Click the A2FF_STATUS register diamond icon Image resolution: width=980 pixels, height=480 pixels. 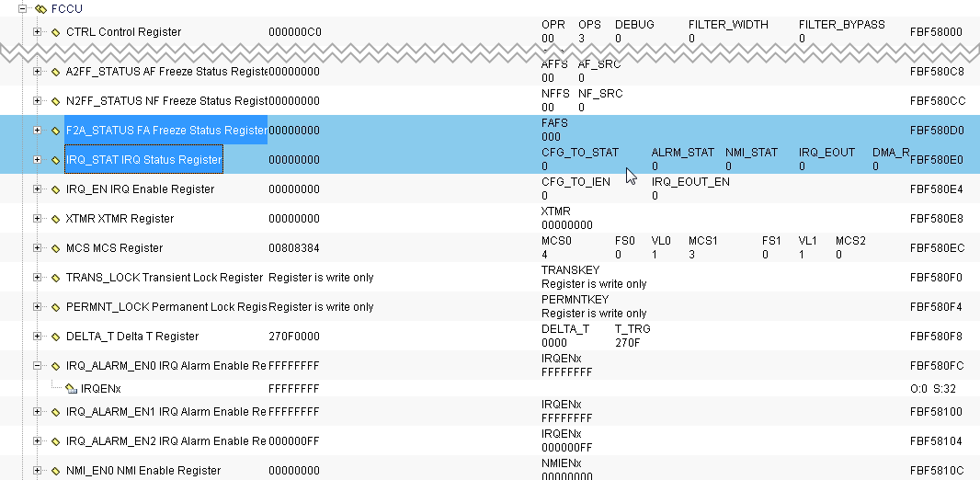pos(56,72)
